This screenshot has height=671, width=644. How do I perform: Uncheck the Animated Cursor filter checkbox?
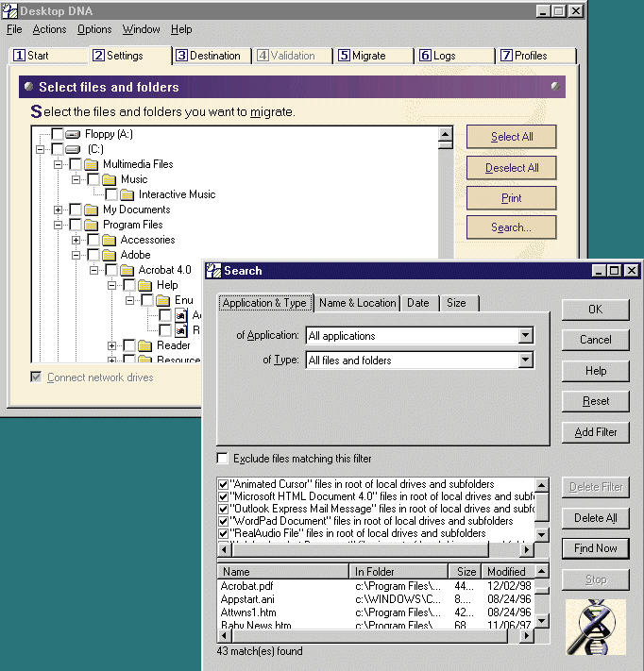click(224, 484)
